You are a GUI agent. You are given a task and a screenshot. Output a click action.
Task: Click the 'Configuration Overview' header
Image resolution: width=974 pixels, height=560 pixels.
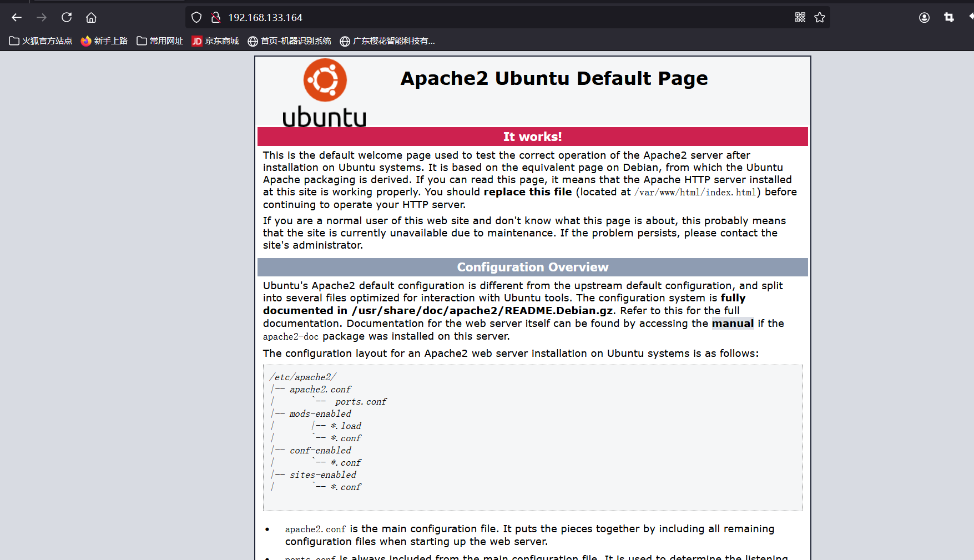(533, 267)
